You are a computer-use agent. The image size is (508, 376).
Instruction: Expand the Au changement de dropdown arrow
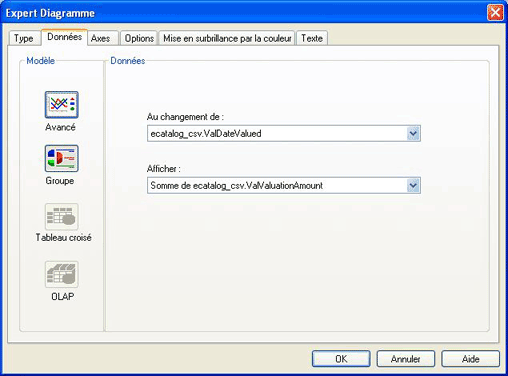[x=413, y=134]
